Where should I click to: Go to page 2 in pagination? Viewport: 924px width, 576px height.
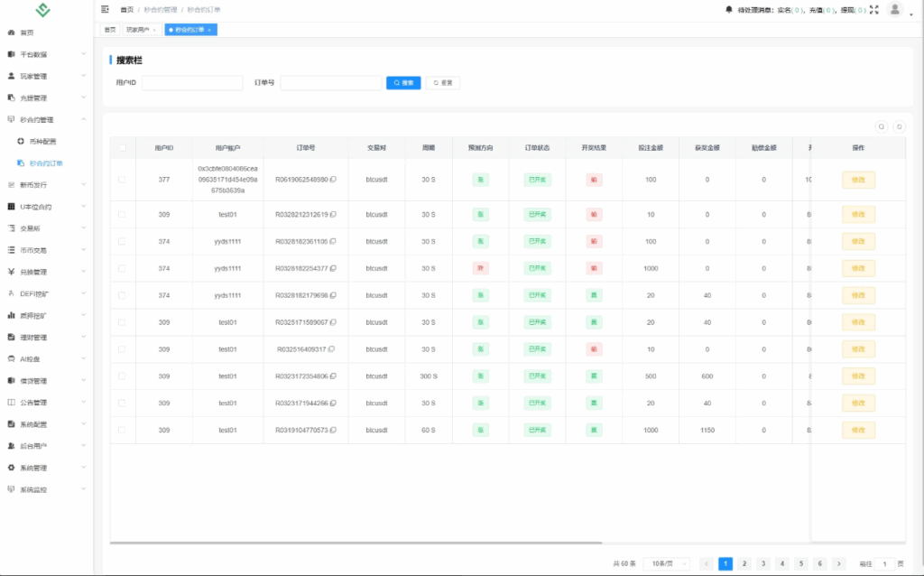pyautogui.click(x=744, y=563)
